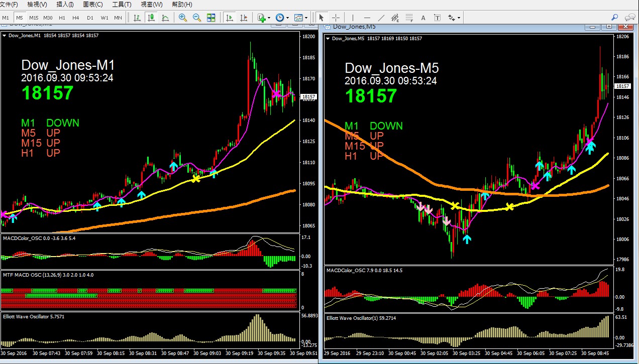Select the equidistant channel tool
Image resolution: width=639 pixels, height=364 pixels.
pyautogui.click(x=395, y=18)
